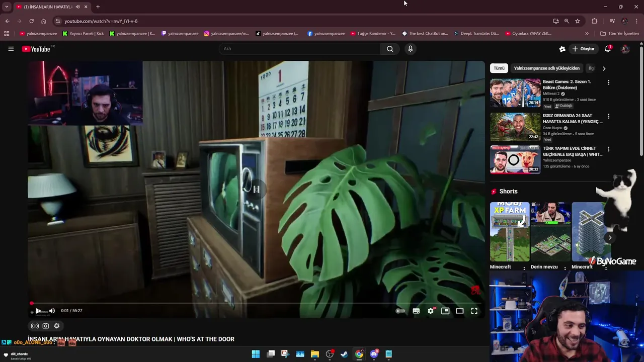
Task: Switch the player to theater mode
Action: pyautogui.click(x=459, y=311)
